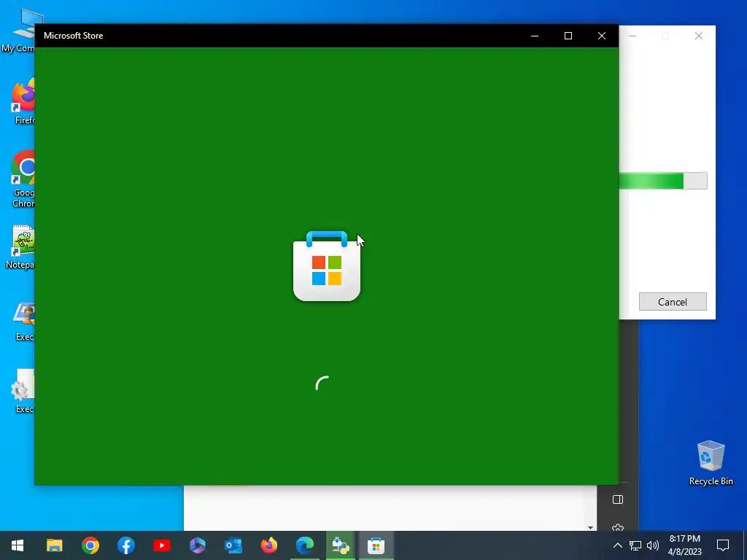Viewport: 747px width, 560px height.
Task: Click the Microsoft Store taskbar icon
Action: point(376,545)
